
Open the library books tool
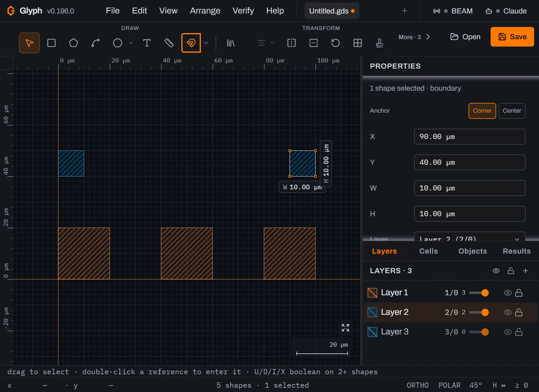[231, 43]
